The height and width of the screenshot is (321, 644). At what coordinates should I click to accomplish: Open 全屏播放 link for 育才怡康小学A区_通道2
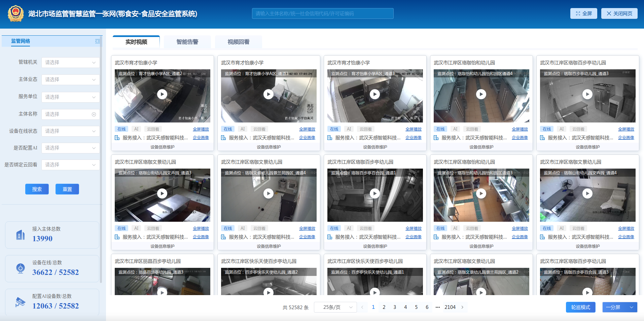201,129
